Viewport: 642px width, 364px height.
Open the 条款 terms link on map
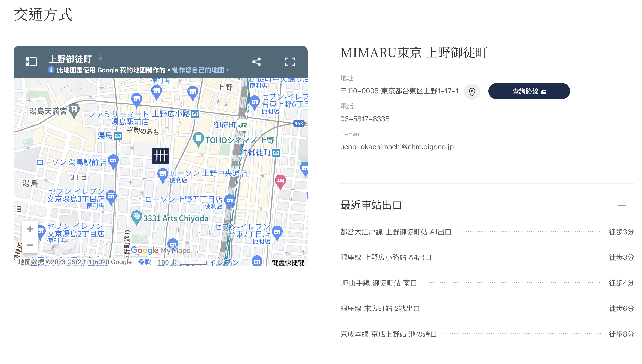[x=145, y=262]
